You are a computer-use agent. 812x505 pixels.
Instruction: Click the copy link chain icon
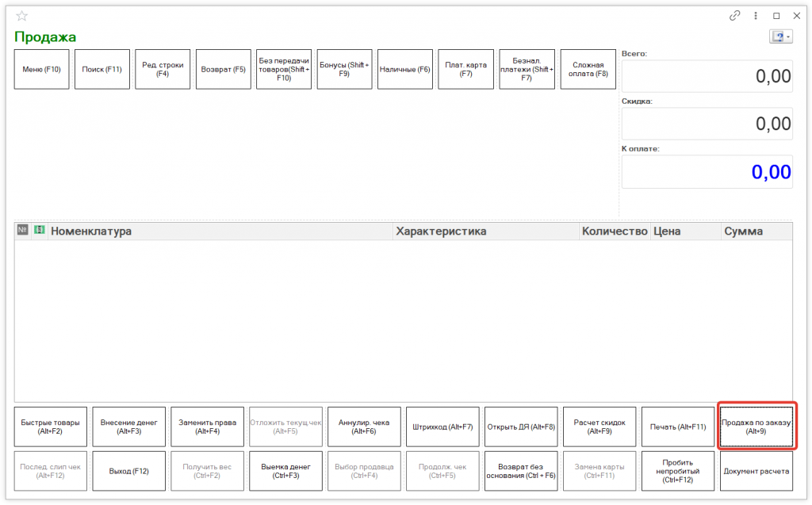click(734, 16)
